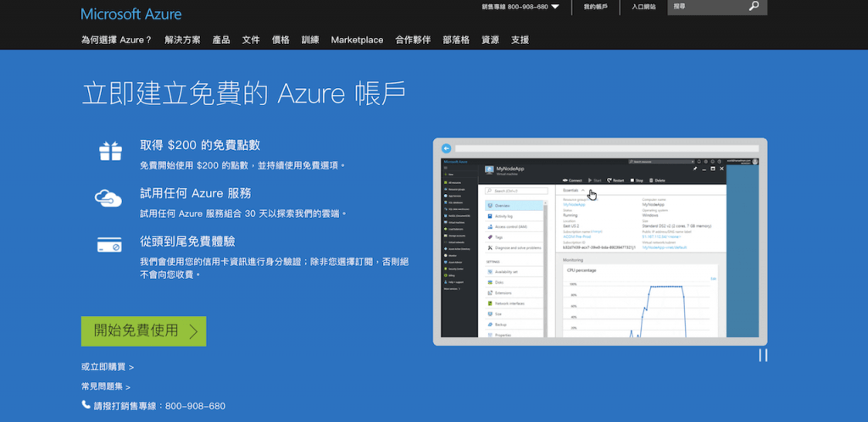Open the 合作夥伴 menu item
Screen dimensions: 868x422
413,40
